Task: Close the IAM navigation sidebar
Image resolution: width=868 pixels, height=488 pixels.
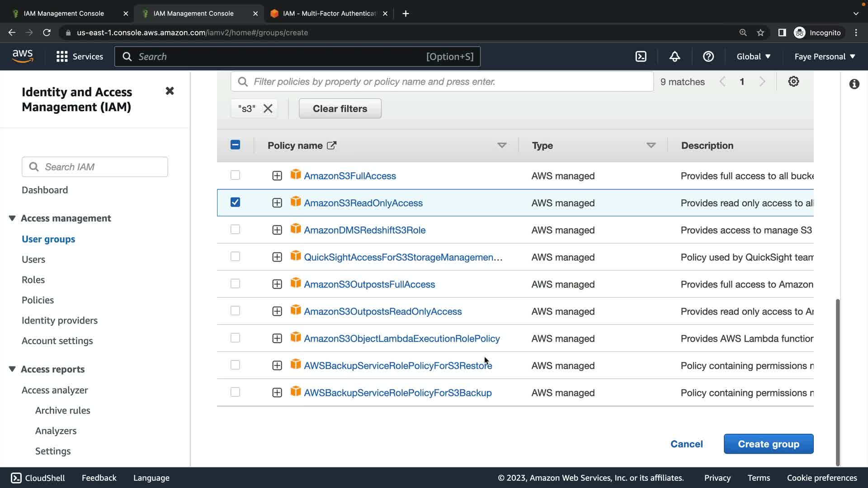Action: [170, 91]
